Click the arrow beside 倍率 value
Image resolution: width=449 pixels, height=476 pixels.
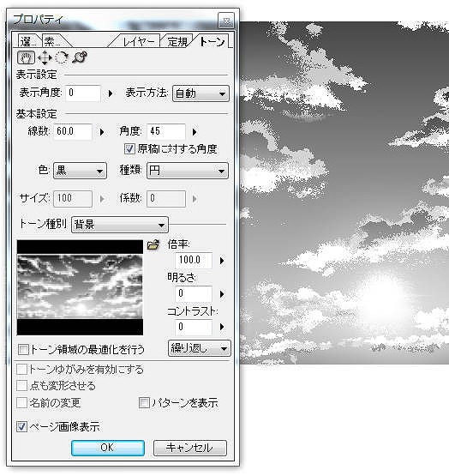tap(222, 261)
